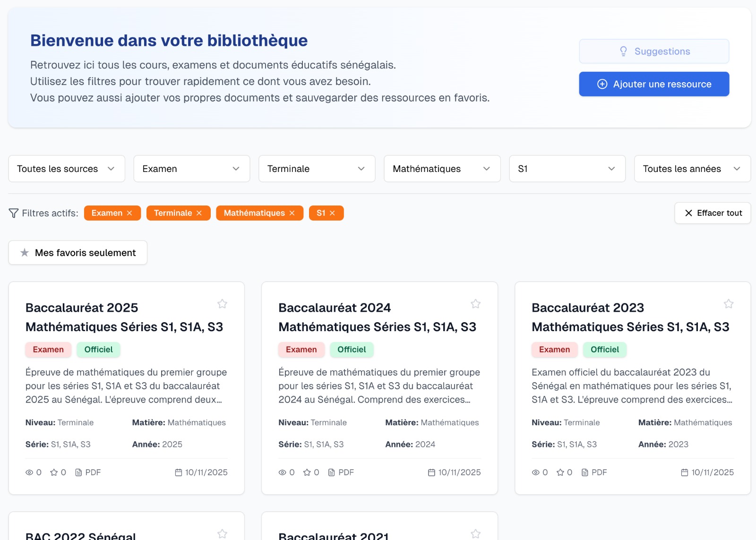Image resolution: width=756 pixels, height=540 pixels.
Task: Open the Mathématiques subject dropdown
Action: coord(442,169)
